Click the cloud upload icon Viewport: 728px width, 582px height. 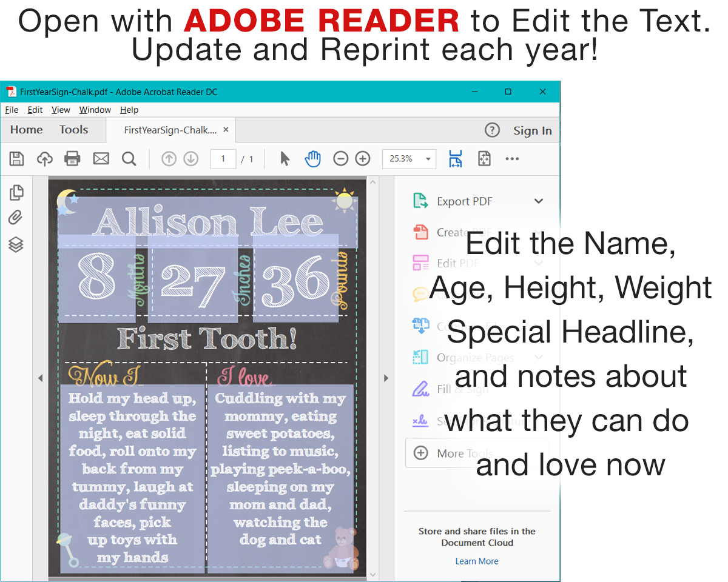click(45, 159)
